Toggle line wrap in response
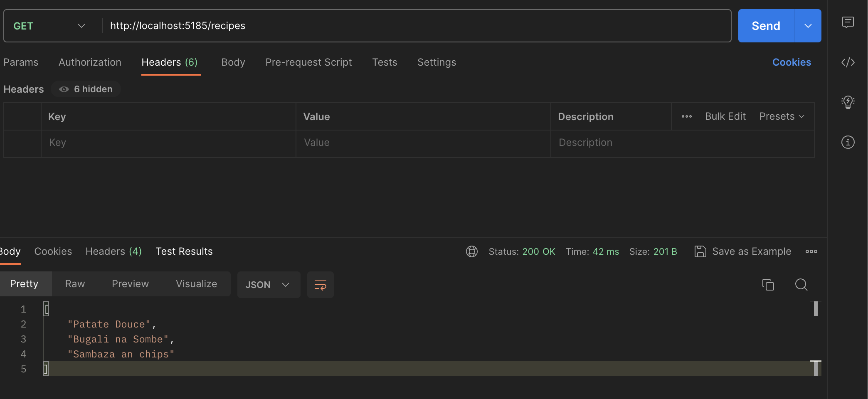868x399 pixels. coord(320,285)
